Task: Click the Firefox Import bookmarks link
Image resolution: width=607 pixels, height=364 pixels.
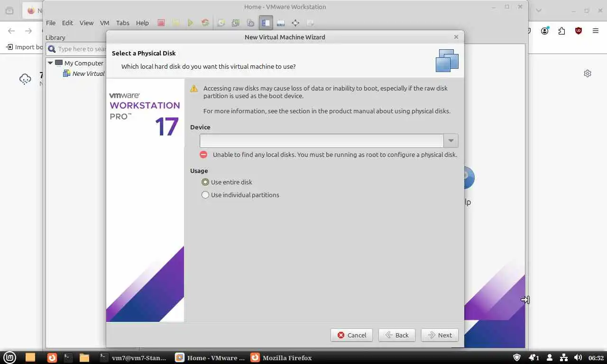Action: pos(25,47)
